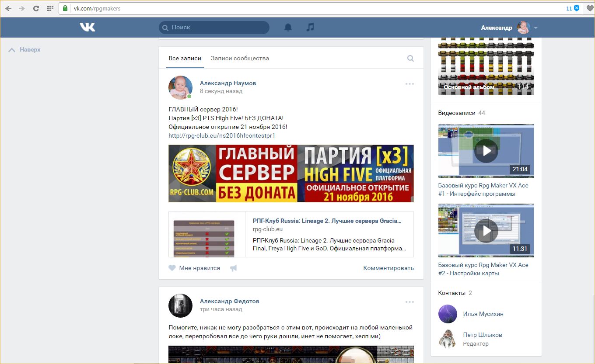The width and height of the screenshot is (595, 364).
Task: Click Федотов post screenshot image
Action: click(291, 354)
